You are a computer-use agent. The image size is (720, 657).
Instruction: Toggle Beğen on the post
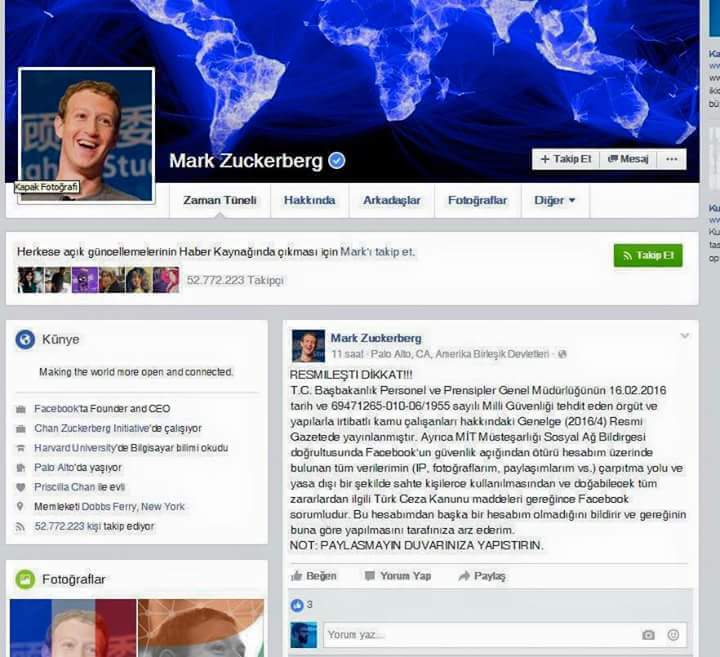point(314,576)
